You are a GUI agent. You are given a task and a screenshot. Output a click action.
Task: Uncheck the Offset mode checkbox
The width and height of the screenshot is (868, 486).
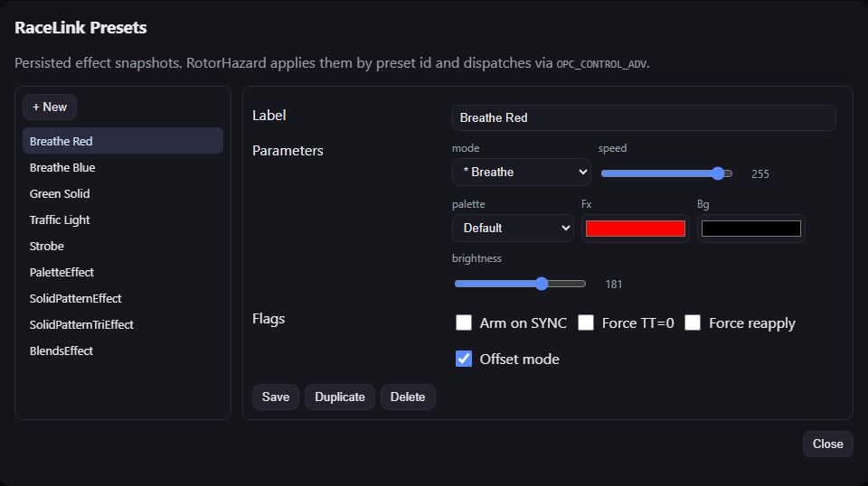coord(463,359)
